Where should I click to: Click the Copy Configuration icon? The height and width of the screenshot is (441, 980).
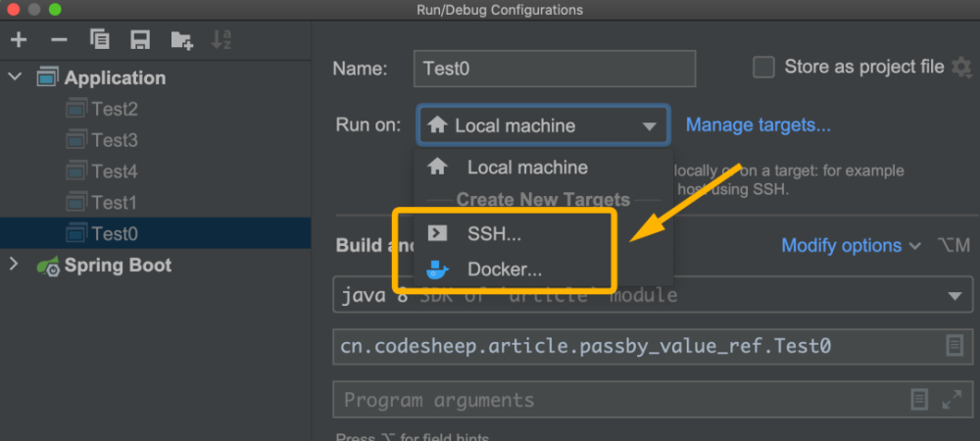pos(99,39)
